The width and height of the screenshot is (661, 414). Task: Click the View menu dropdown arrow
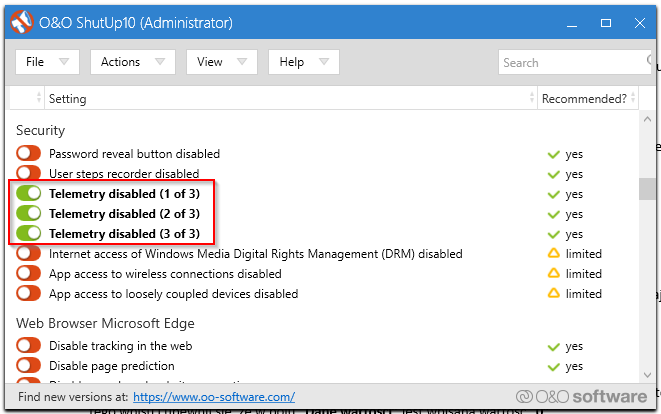pos(242,62)
